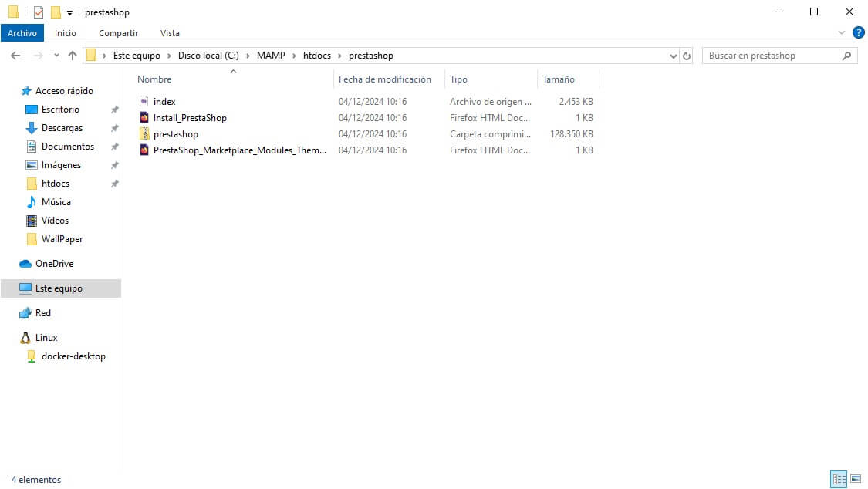Click pin icon next to sidebar htdocs
The height and width of the screenshot is (489, 868).
tap(115, 184)
